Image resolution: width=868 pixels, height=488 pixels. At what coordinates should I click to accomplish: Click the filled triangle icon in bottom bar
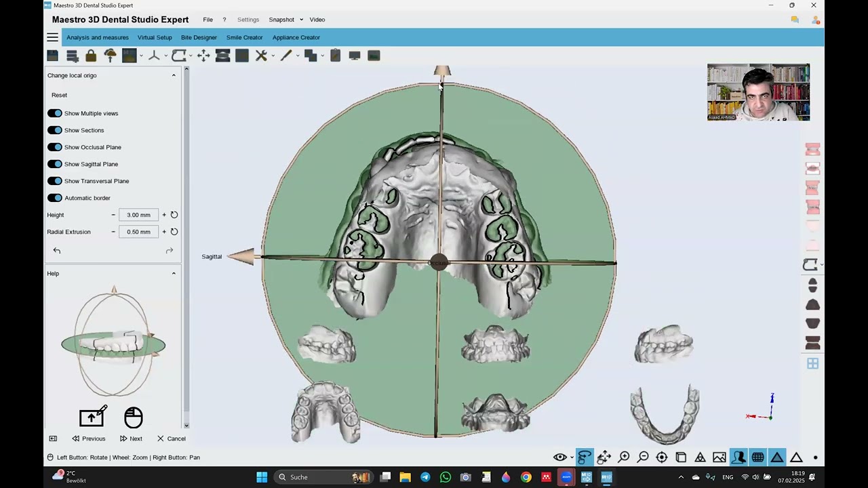pos(777,457)
